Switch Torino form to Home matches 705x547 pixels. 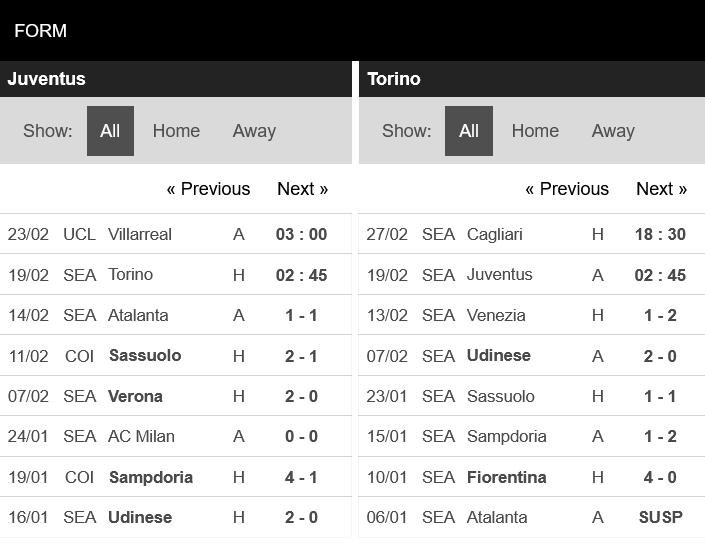[535, 131]
